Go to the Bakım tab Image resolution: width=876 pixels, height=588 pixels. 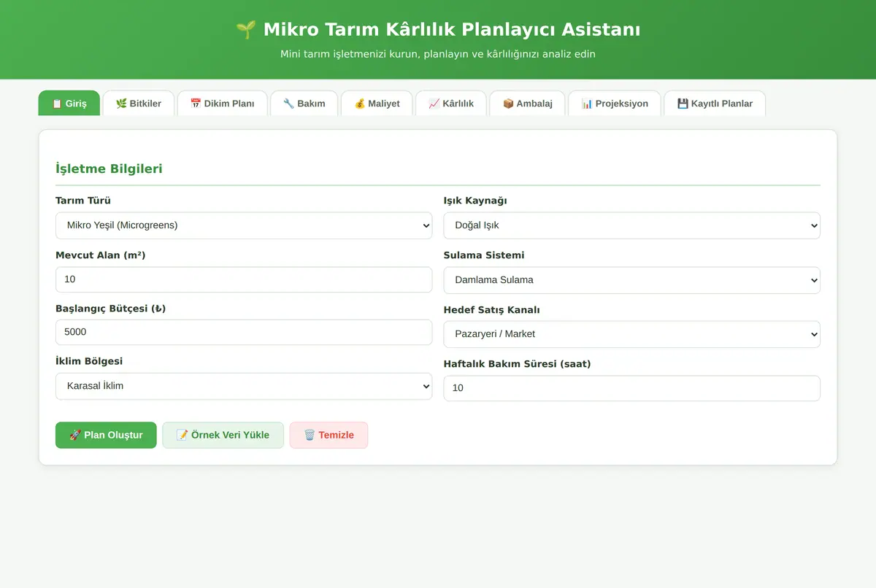coord(304,103)
